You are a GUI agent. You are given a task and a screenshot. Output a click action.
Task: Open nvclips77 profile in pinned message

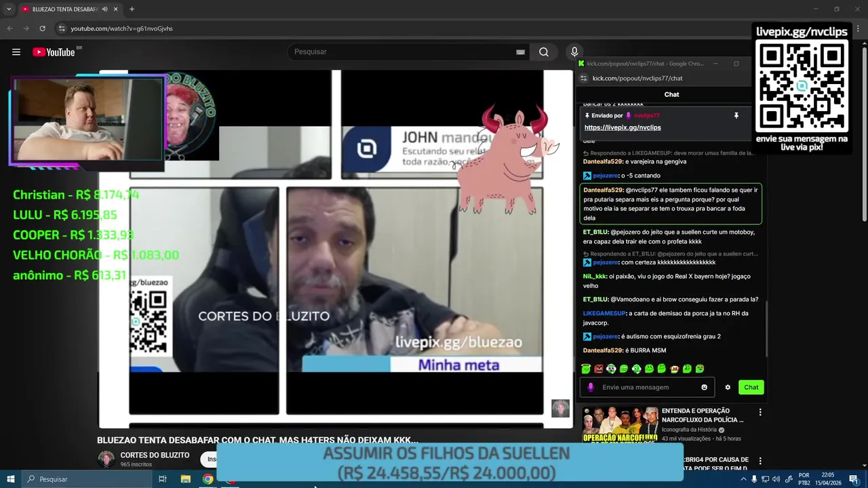coord(646,116)
